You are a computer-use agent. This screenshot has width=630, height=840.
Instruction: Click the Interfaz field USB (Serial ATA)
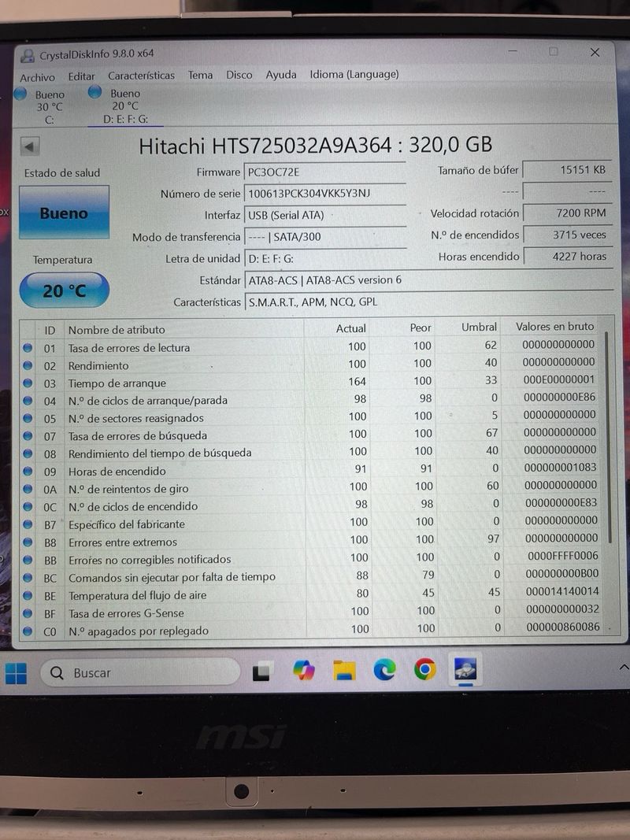tap(324, 215)
